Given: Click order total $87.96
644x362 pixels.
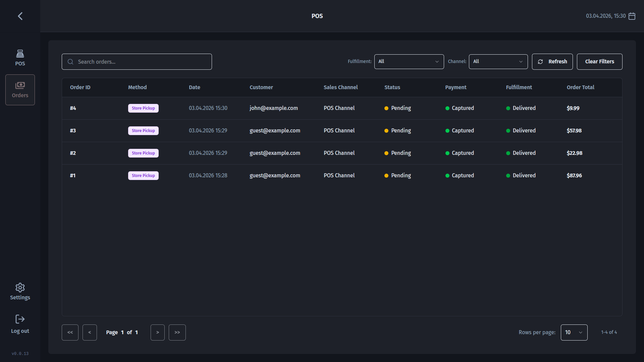Looking at the screenshot, I should (x=574, y=176).
